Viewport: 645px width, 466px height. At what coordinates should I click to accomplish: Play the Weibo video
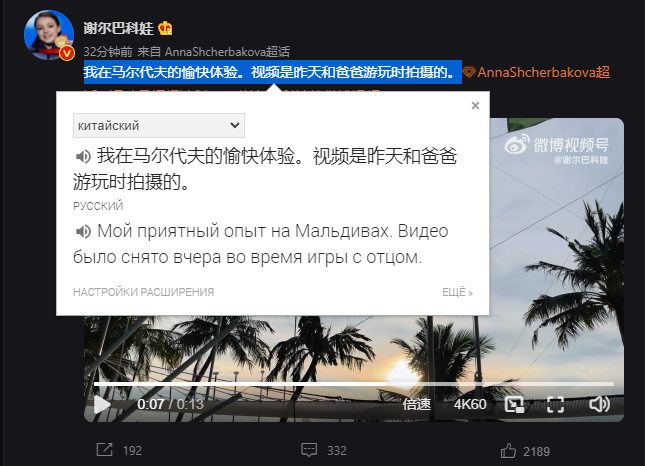click(x=102, y=404)
